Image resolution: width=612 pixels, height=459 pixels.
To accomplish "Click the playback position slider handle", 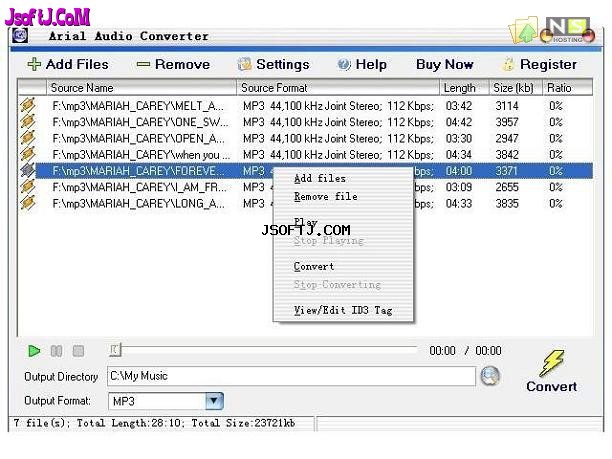I will (116, 350).
